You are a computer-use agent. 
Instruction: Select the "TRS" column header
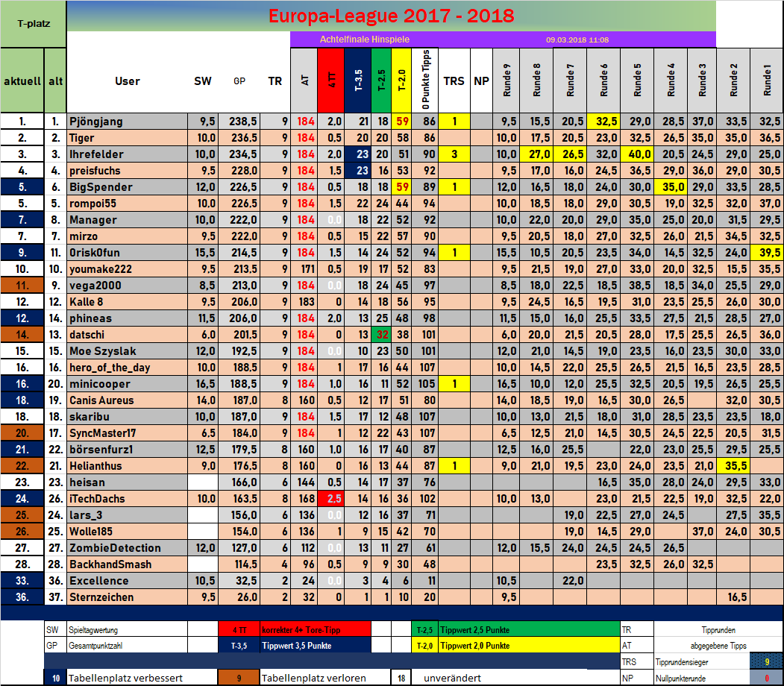click(x=454, y=81)
